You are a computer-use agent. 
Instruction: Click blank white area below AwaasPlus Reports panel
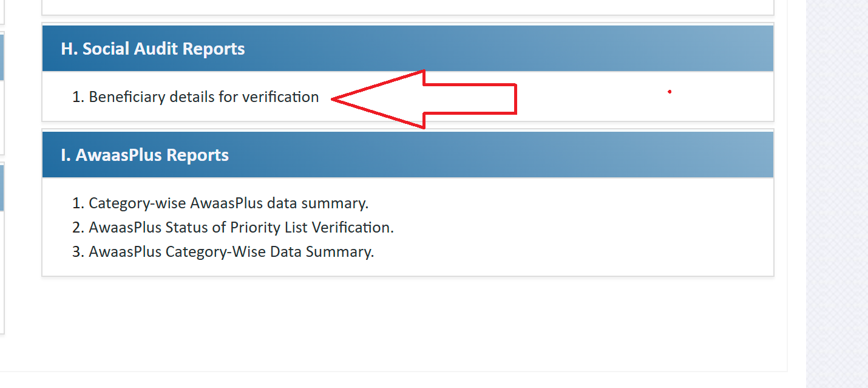click(407, 322)
